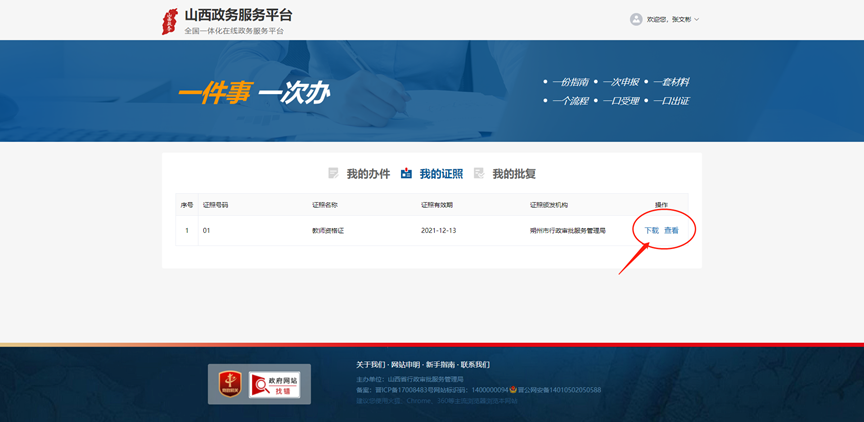Image resolution: width=864 pixels, height=422 pixels.
Task: Click the 全国一体化在线政务服务平台 subtitle
Action: point(234,31)
